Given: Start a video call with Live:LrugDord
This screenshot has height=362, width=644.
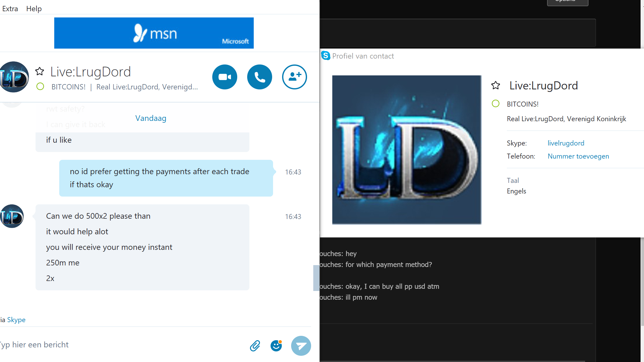Looking at the screenshot, I should [224, 77].
